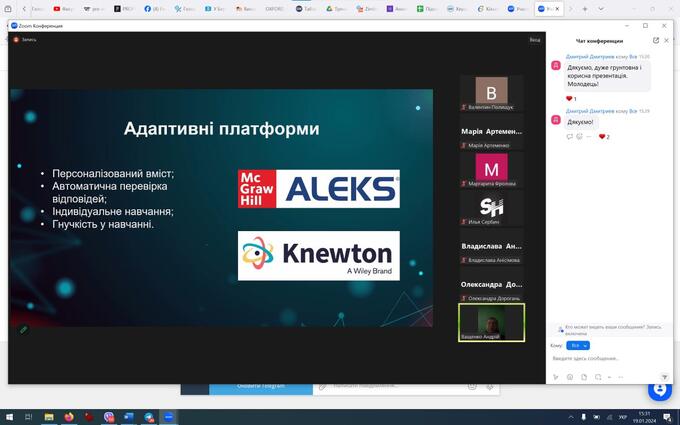Open File Explorer from the taskbar
Image resolution: width=680 pixels, height=425 pixels.
[49, 417]
